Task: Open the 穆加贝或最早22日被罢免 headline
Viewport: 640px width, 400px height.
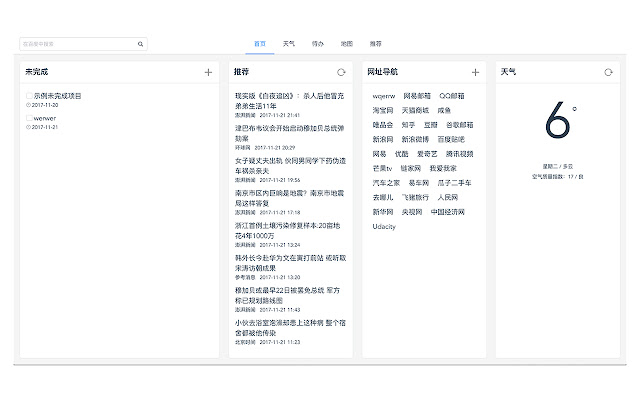Action: (287, 296)
